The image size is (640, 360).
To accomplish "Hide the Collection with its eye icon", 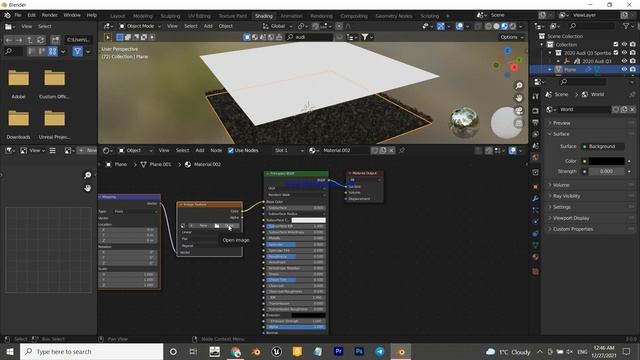I will [x=624, y=44].
